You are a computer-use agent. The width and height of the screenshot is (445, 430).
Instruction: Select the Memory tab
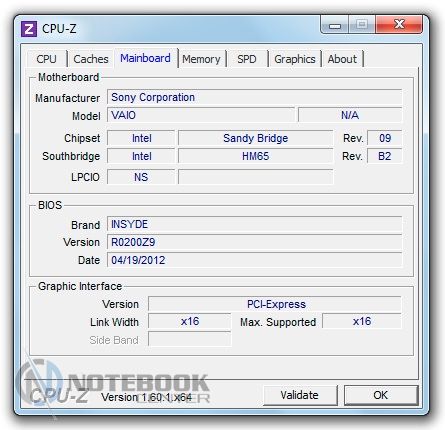[201, 59]
